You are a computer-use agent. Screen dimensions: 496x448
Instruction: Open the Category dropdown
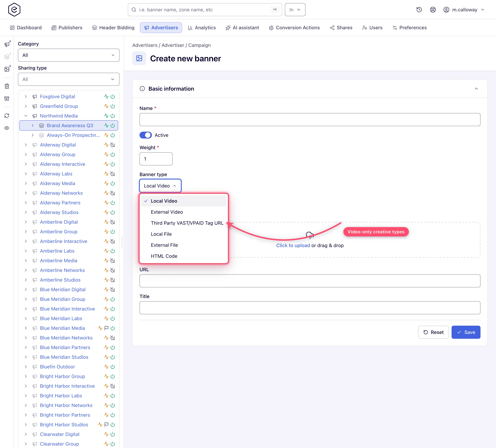(69, 55)
